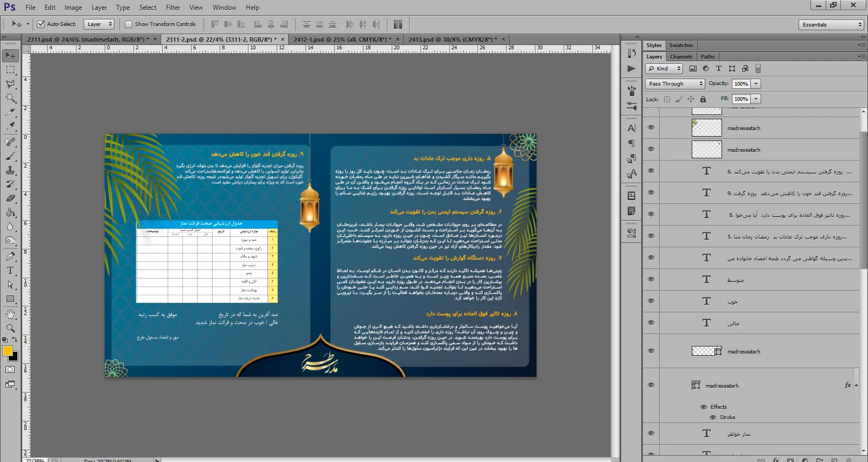Toggle visibility of the Stroke effect
This screenshot has height=462, width=868.
713,418
